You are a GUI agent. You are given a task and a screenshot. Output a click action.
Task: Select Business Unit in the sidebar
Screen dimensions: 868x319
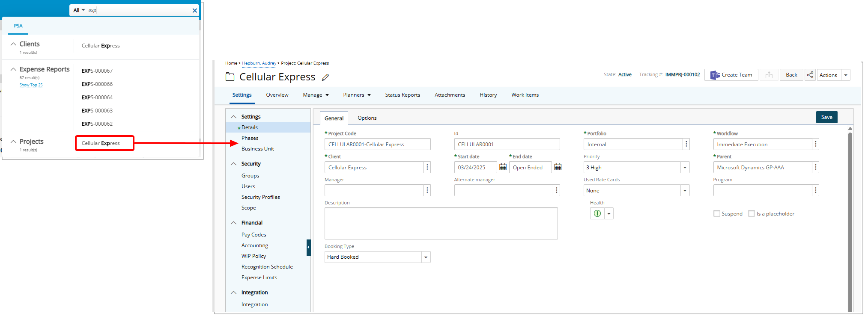click(257, 149)
